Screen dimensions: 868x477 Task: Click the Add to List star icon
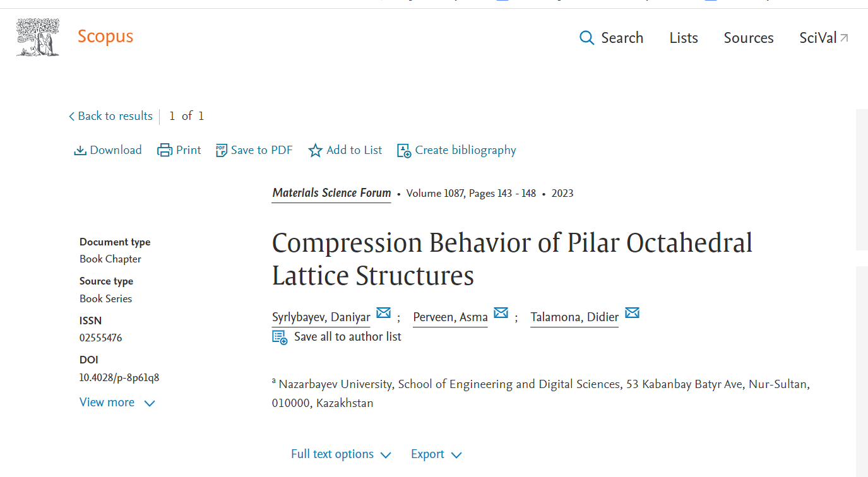pyautogui.click(x=315, y=150)
